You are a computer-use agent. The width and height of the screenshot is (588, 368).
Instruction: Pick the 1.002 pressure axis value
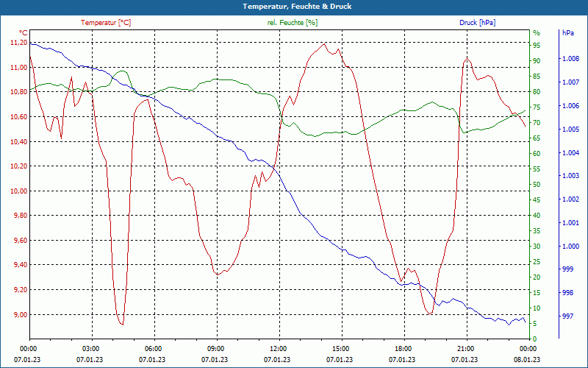pyautogui.click(x=571, y=199)
